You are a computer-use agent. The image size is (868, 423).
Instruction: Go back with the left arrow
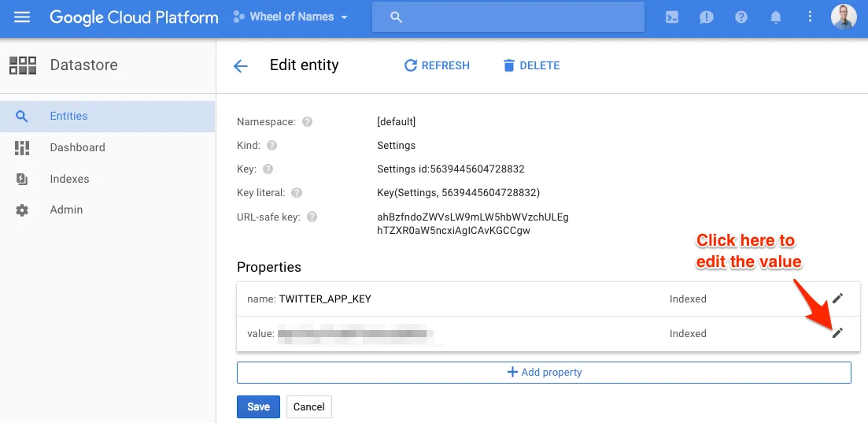[x=240, y=66]
